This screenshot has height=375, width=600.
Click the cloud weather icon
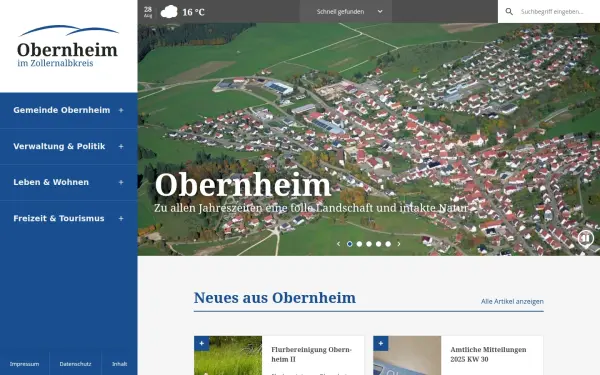tap(169, 12)
